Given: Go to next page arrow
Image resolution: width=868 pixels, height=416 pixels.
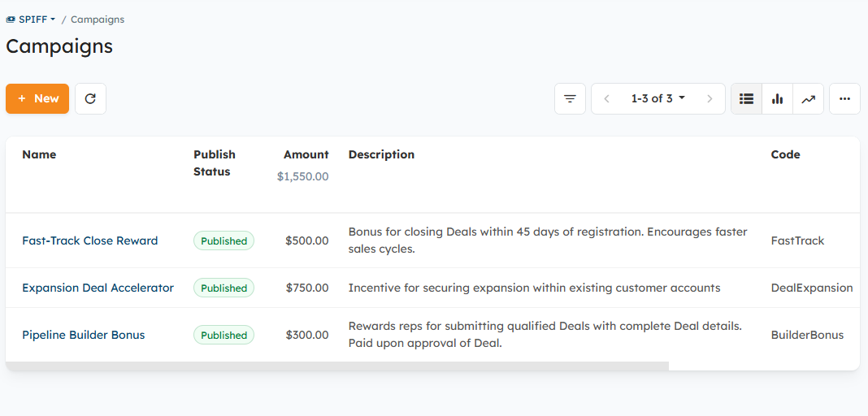Looking at the screenshot, I should (x=710, y=99).
